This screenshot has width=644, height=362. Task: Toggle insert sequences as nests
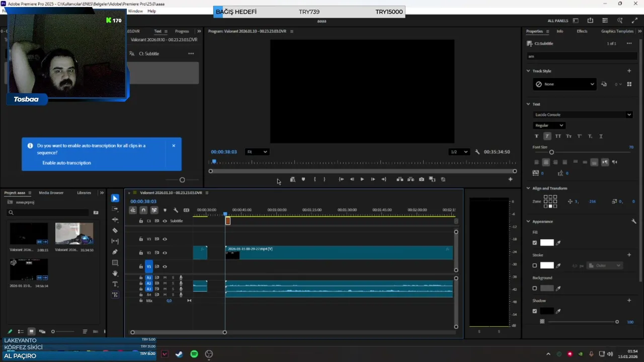click(x=133, y=210)
